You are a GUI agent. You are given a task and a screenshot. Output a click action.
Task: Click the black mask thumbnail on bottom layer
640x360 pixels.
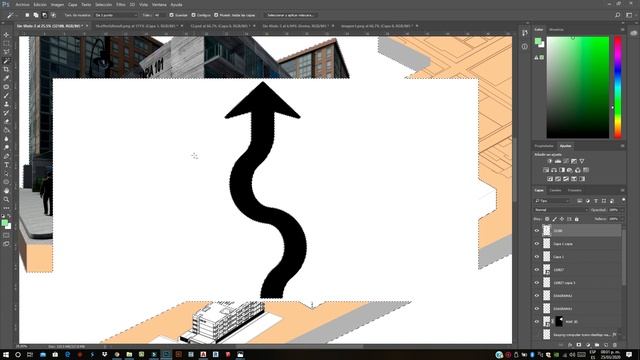(x=559, y=321)
